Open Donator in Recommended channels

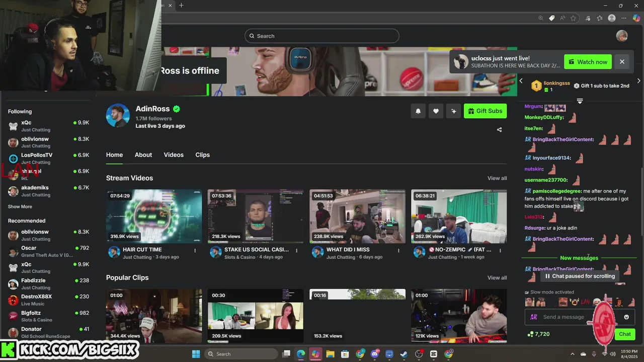point(48,332)
